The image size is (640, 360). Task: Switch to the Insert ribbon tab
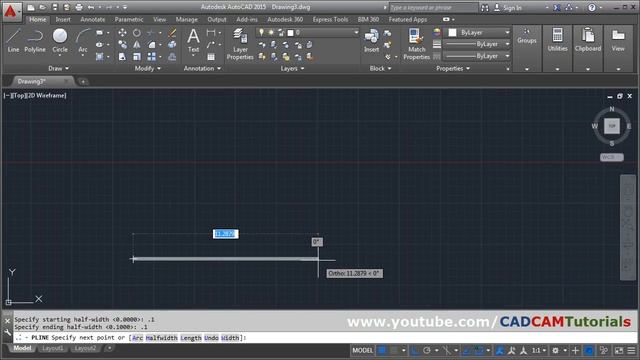pyautogui.click(x=63, y=20)
